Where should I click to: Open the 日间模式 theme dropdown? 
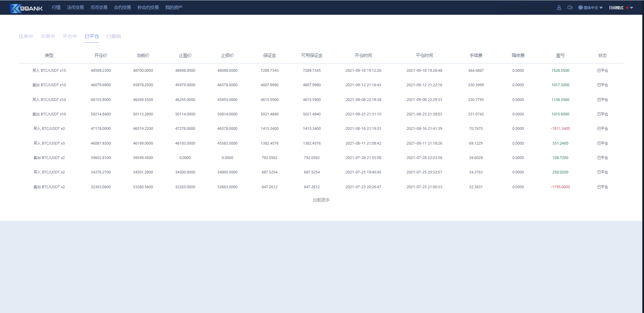pos(632,8)
